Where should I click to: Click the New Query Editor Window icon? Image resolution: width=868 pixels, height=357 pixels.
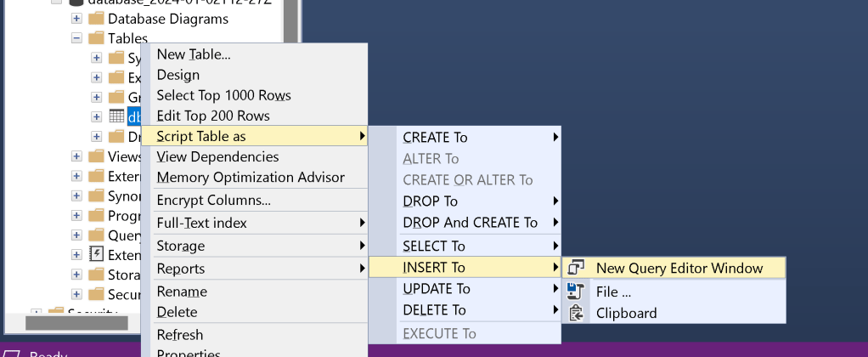577,269
